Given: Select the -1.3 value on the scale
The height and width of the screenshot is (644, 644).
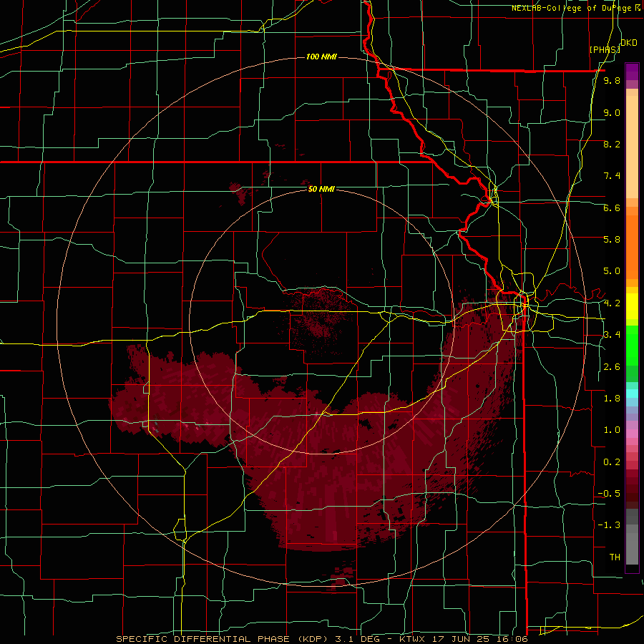Looking at the screenshot, I should click(x=609, y=525).
